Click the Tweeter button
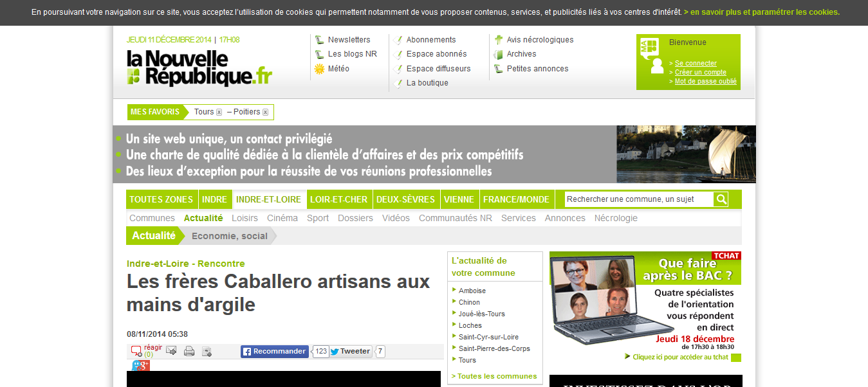Screen dimensions: 868x387 coord(351,352)
